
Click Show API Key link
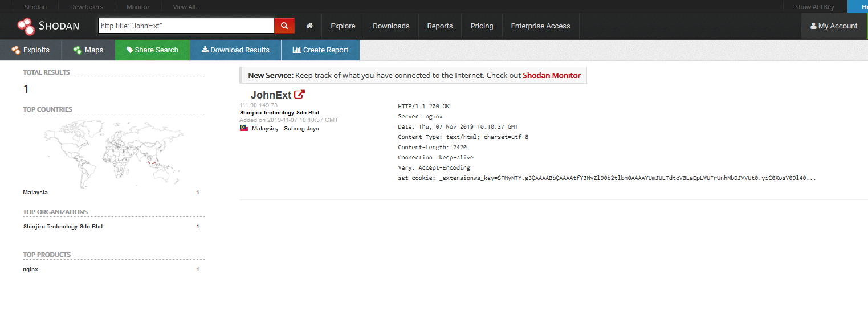point(814,7)
